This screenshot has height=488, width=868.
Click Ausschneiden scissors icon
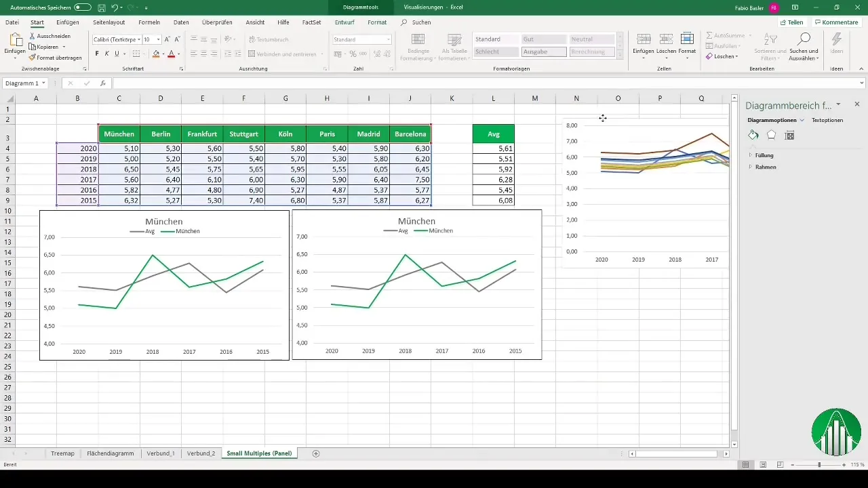pos(33,36)
